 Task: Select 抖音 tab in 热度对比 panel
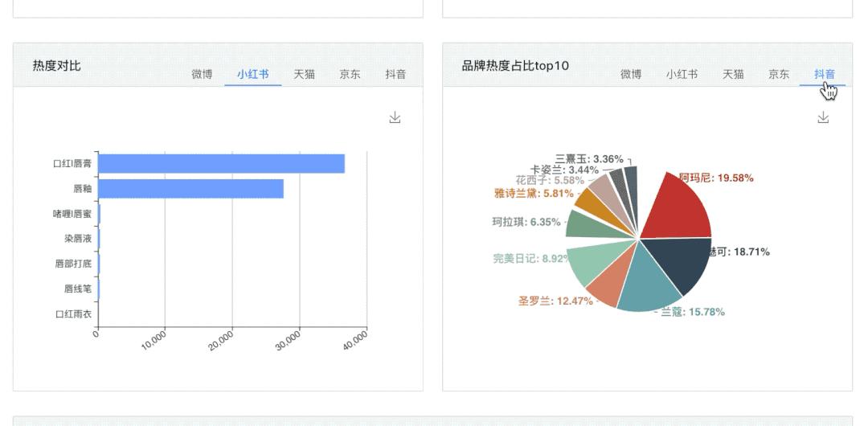click(395, 74)
